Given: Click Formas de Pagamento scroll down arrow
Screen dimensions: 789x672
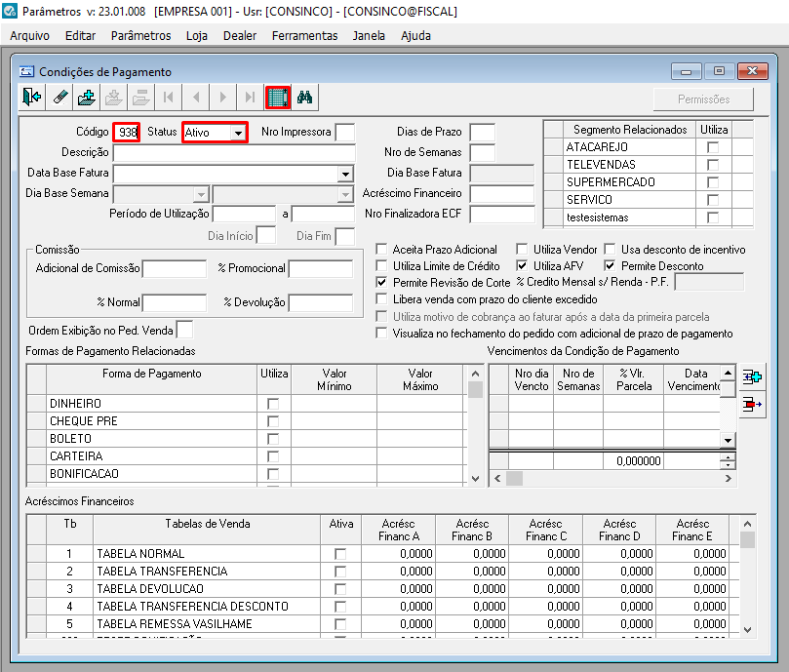Looking at the screenshot, I should pos(475,479).
